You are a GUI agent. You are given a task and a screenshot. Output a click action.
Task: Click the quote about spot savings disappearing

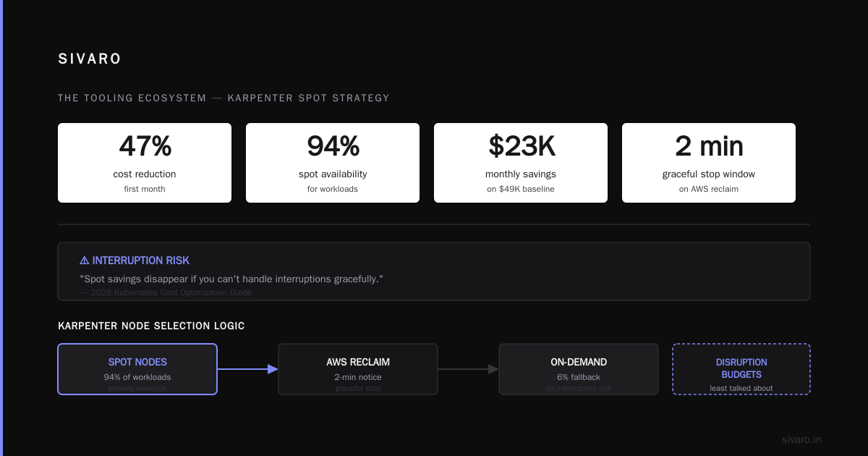click(x=231, y=279)
